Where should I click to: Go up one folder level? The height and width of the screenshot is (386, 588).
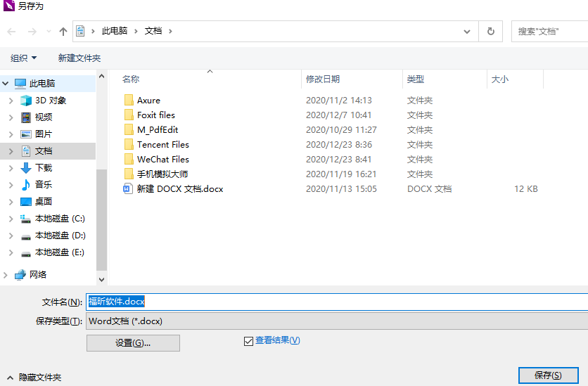[63, 32]
